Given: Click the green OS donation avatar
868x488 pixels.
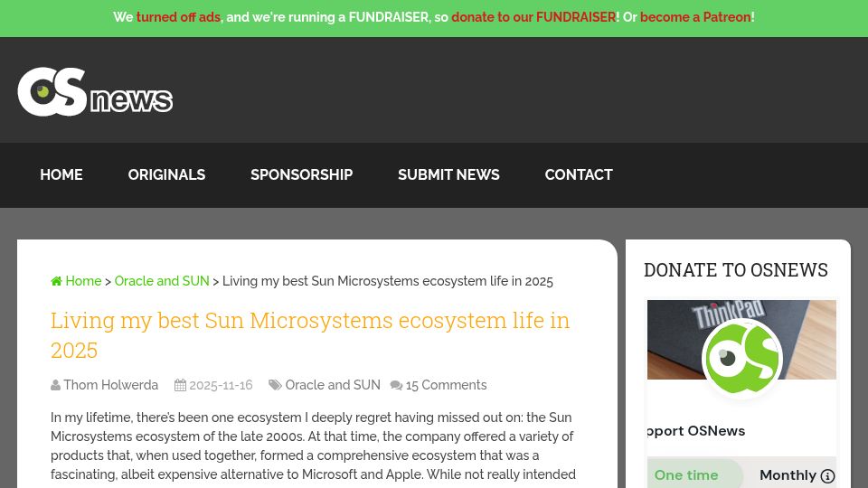Looking at the screenshot, I should (741, 358).
